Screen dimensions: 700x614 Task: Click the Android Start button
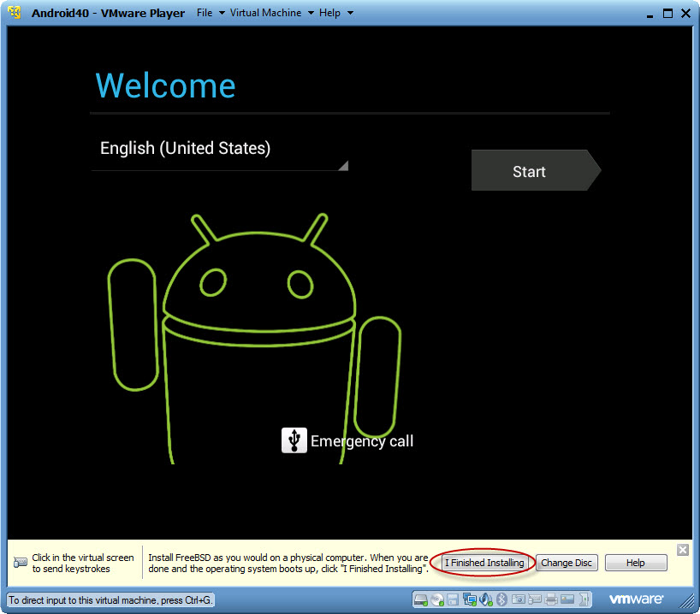click(x=537, y=170)
